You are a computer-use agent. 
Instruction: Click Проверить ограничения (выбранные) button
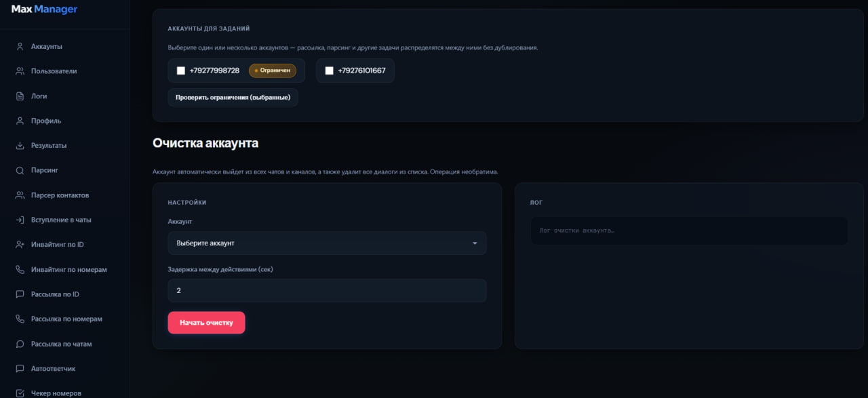[233, 98]
